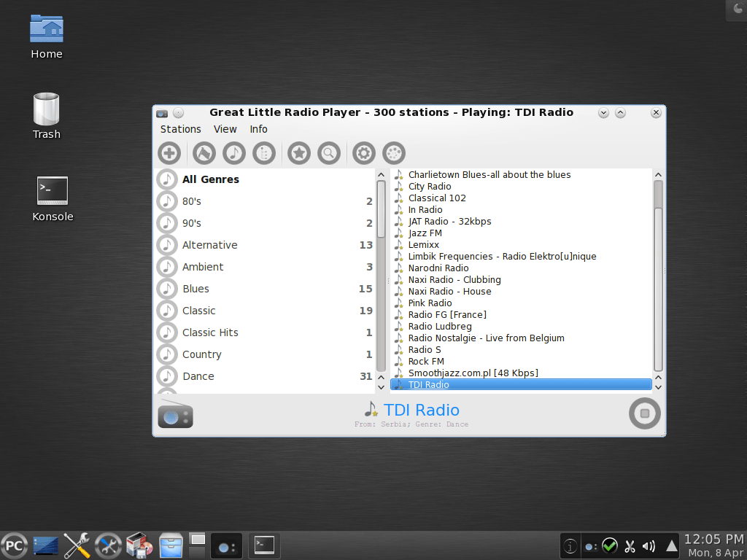Click the rightmost dotted circle toolbar icon

point(393,153)
